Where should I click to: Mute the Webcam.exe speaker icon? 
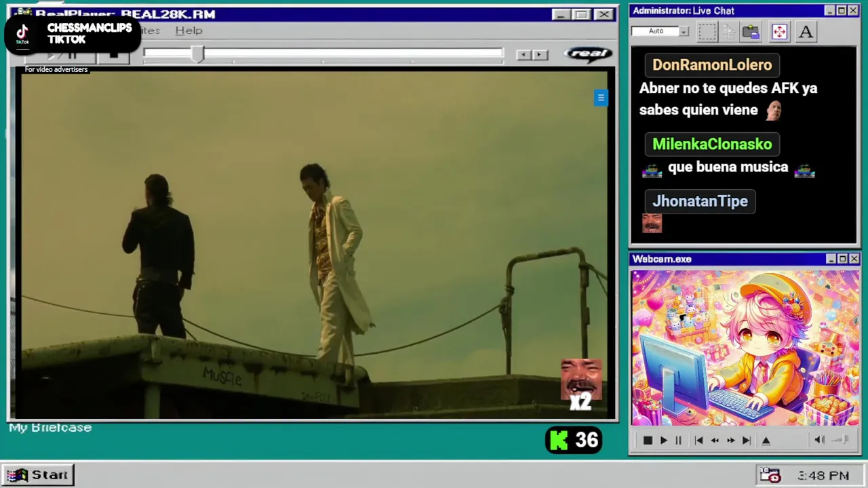(x=819, y=440)
